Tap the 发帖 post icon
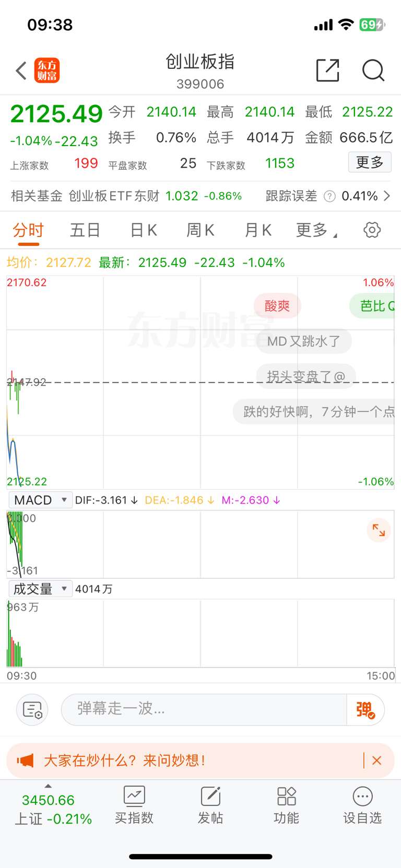This screenshot has height=868, width=401. [210, 805]
